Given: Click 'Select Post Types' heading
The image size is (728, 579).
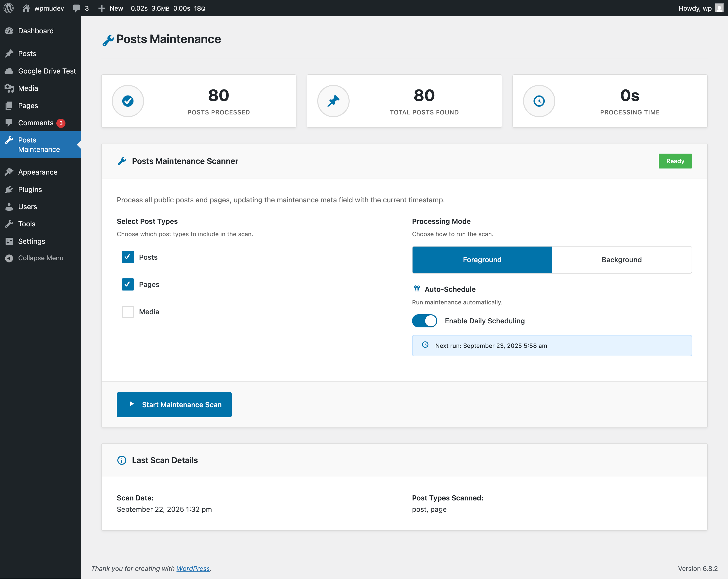Looking at the screenshot, I should pos(147,221).
